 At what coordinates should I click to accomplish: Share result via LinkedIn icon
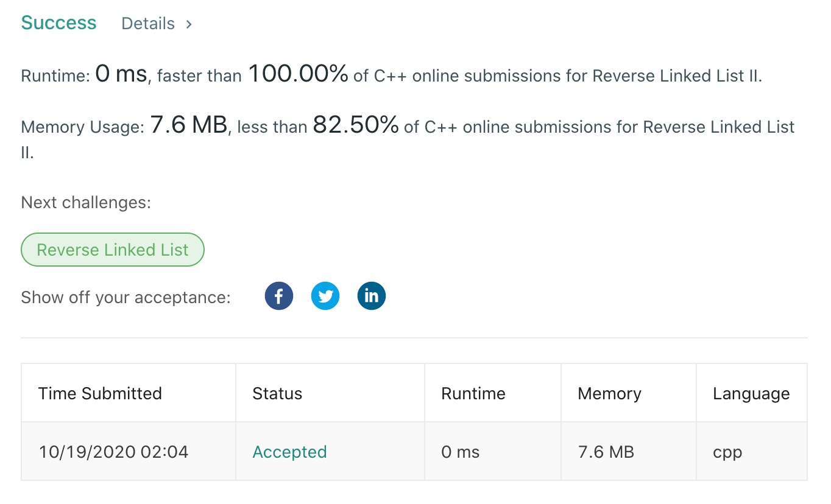coord(372,296)
